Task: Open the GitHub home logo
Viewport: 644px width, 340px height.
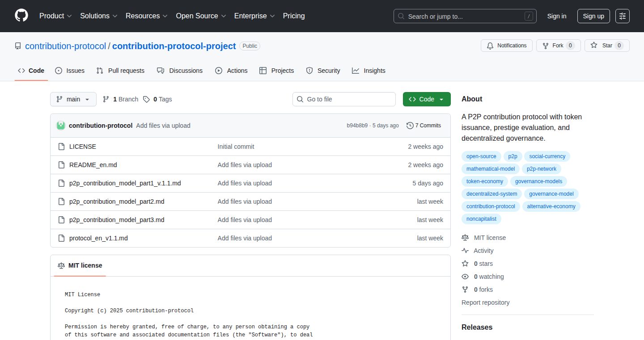Action: coord(21,16)
